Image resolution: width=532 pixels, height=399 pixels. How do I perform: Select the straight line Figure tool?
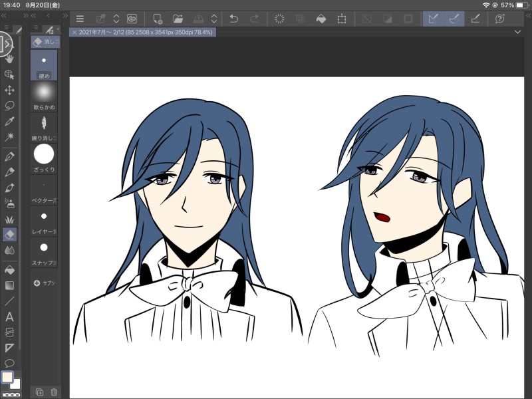(x=9, y=301)
